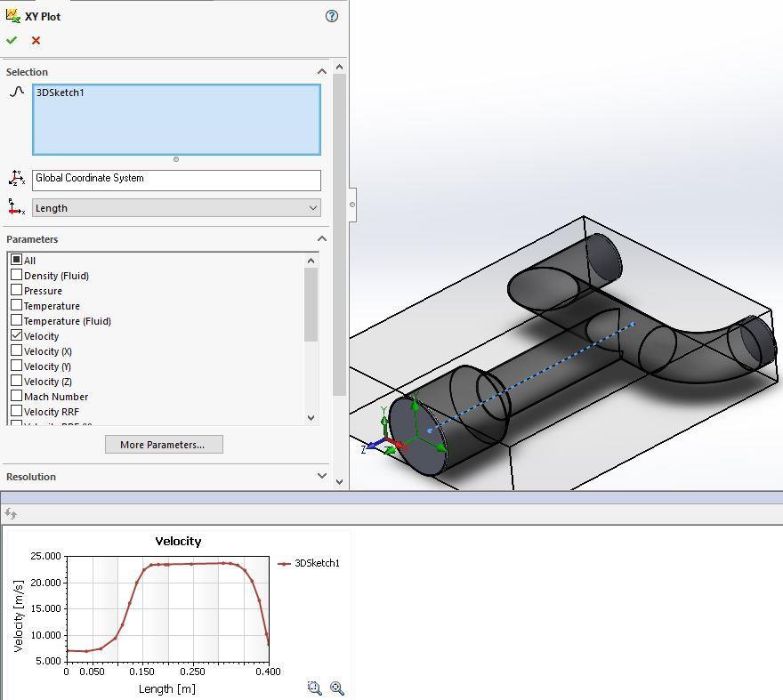Click the 3DSketch1 legend entry in chart
The height and width of the screenshot is (700, 783).
click(309, 563)
